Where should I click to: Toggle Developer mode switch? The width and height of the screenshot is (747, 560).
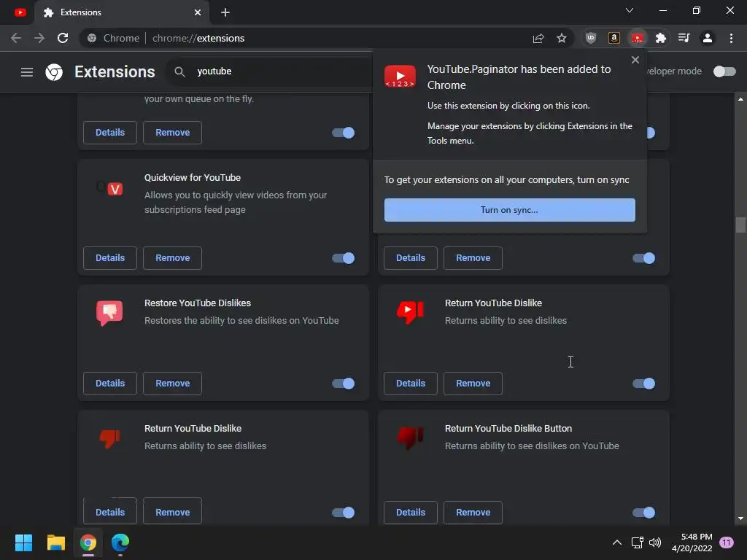tap(724, 71)
